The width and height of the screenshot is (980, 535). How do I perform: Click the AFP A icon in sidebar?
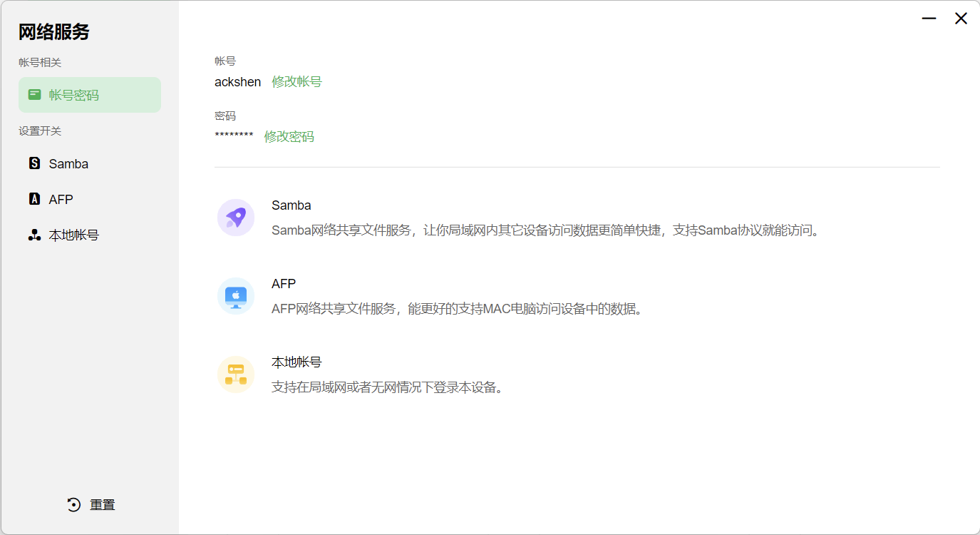[34, 199]
